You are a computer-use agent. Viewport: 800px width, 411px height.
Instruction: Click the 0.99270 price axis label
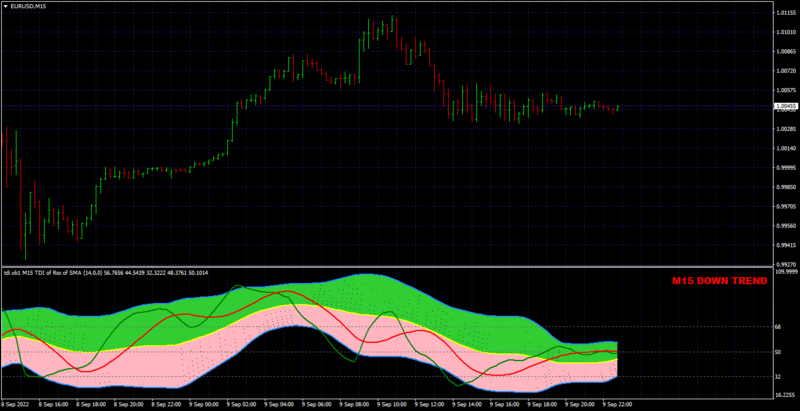coord(786,265)
